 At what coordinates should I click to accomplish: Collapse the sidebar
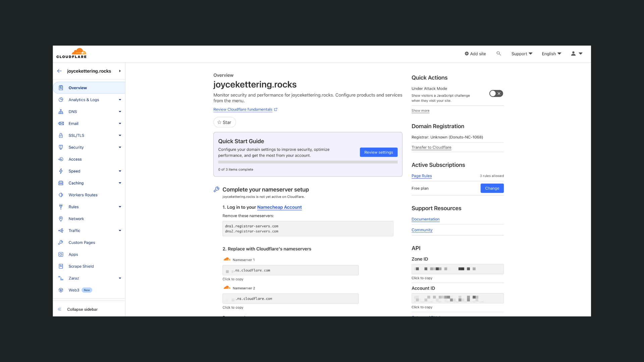point(82,309)
